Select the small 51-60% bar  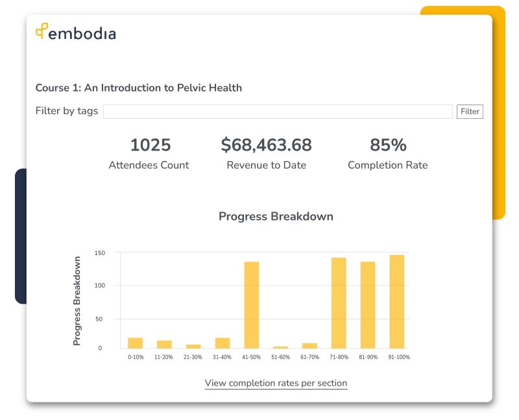pos(280,347)
